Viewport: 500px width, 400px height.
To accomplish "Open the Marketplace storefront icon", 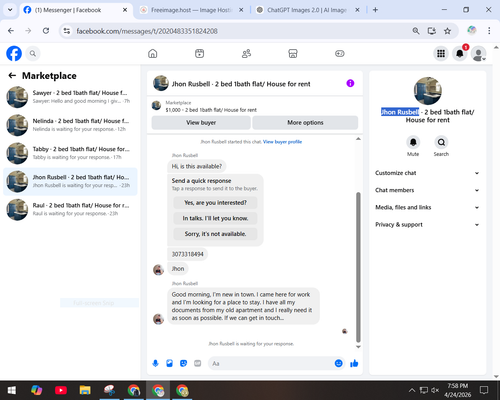I will (x=293, y=53).
